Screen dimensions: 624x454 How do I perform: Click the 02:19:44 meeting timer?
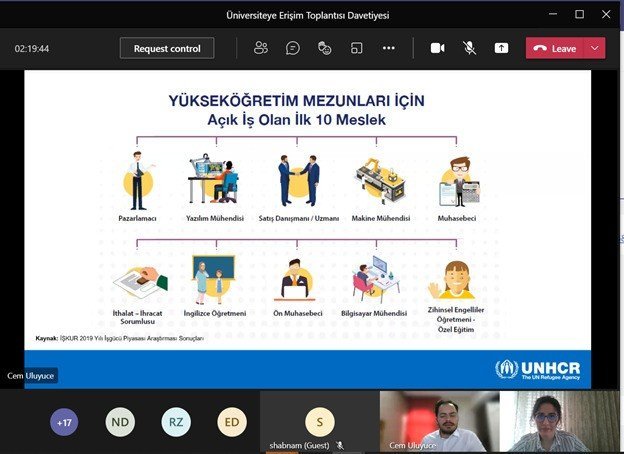pos(32,48)
